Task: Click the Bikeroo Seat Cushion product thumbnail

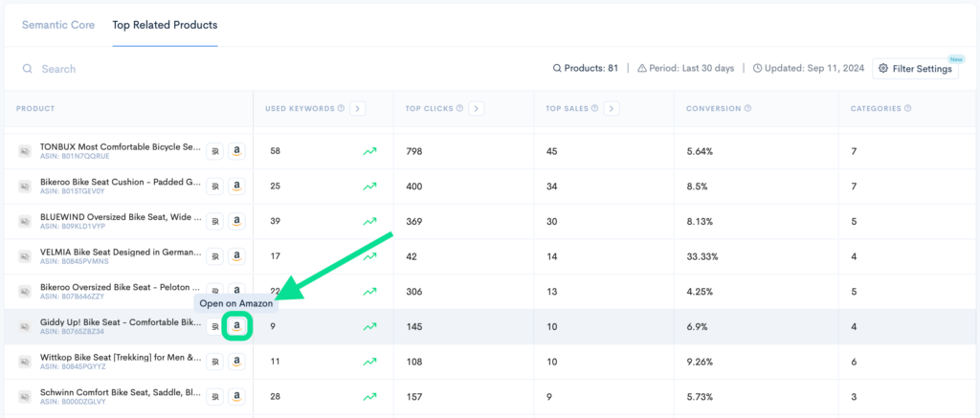Action: pos(25,186)
